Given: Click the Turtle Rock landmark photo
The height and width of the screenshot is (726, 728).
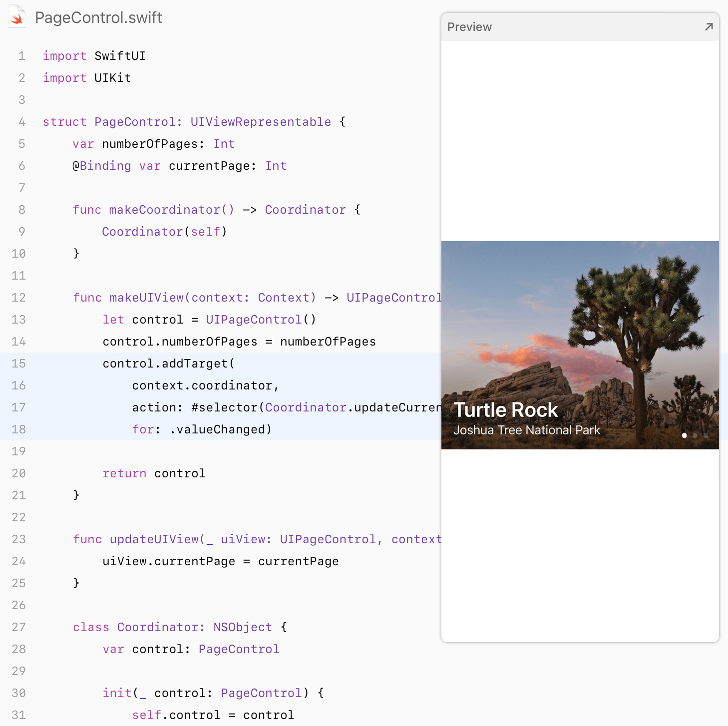Looking at the screenshot, I should point(579,325).
